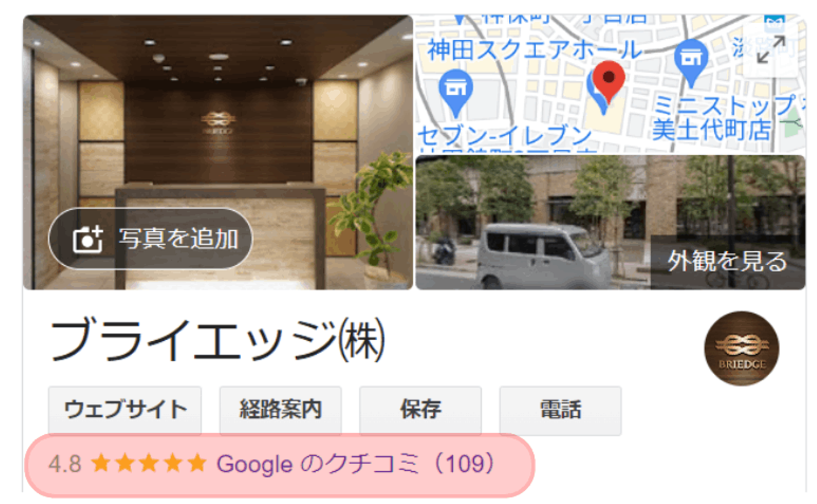Save the place with 保存 button

click(420, 409)
